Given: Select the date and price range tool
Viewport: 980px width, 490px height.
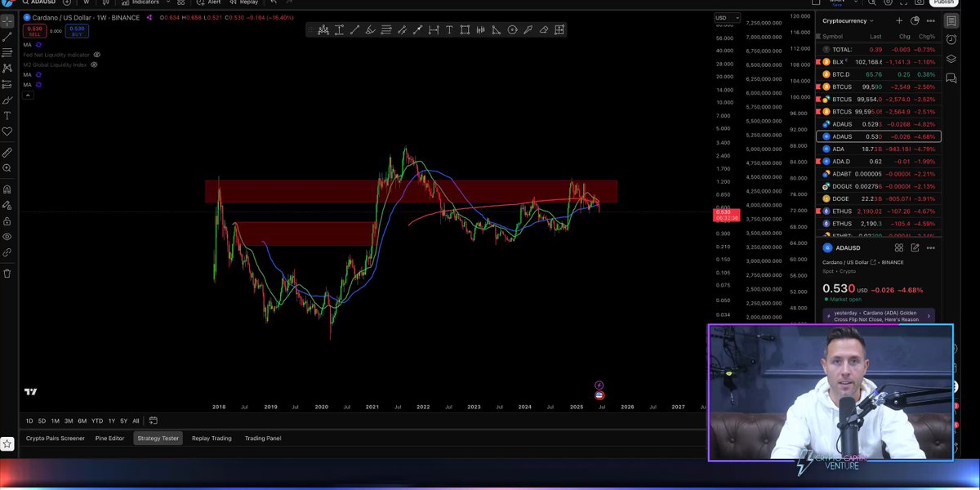Looking at the screenshot, I should pyautogui.click(x=339, y=30).
